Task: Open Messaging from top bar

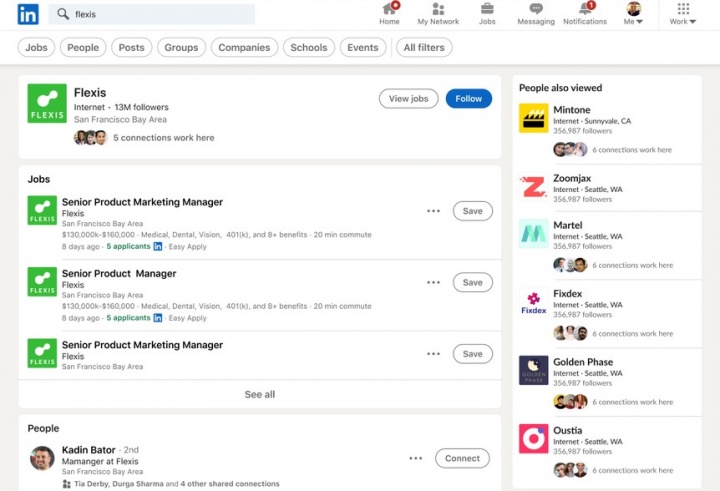Action: (x=536, y=13)
